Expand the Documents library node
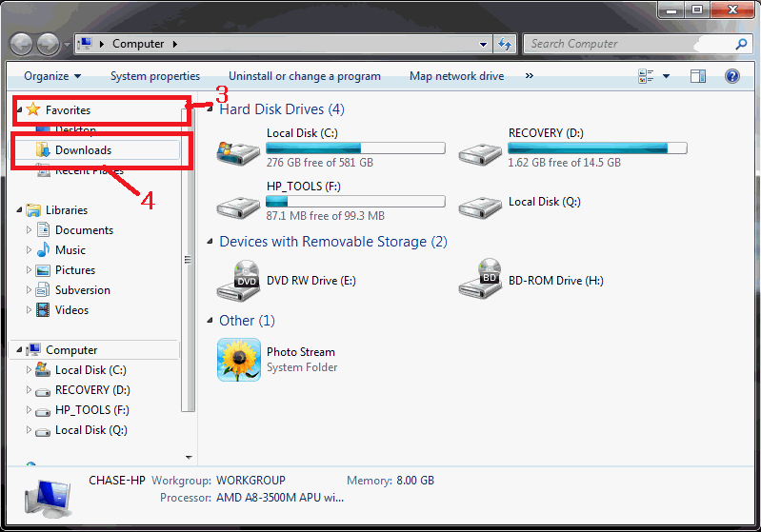The image size is (761, 532). click(x=30, y=230)
